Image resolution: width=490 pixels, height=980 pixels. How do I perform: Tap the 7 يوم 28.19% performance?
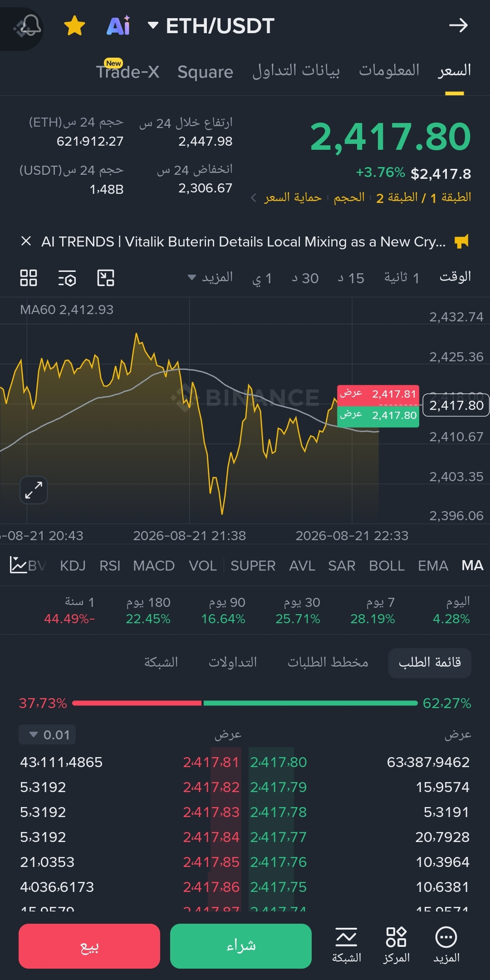click(373, 611)
